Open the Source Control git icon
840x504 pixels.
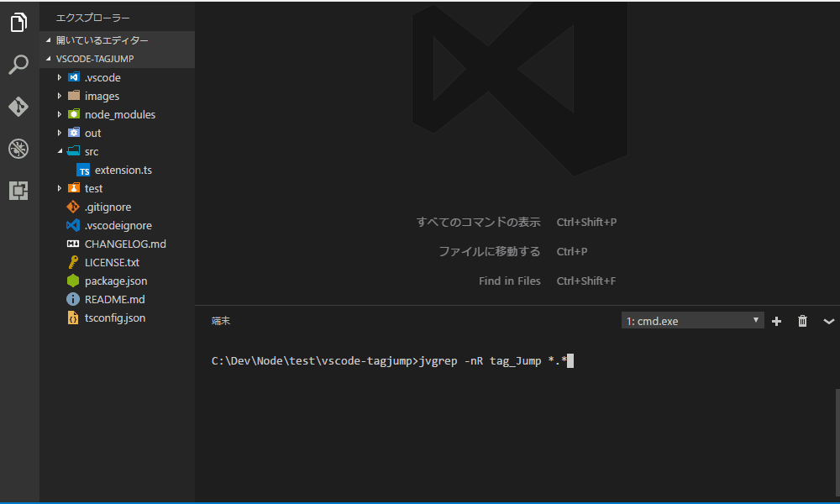tap(18, 107)
